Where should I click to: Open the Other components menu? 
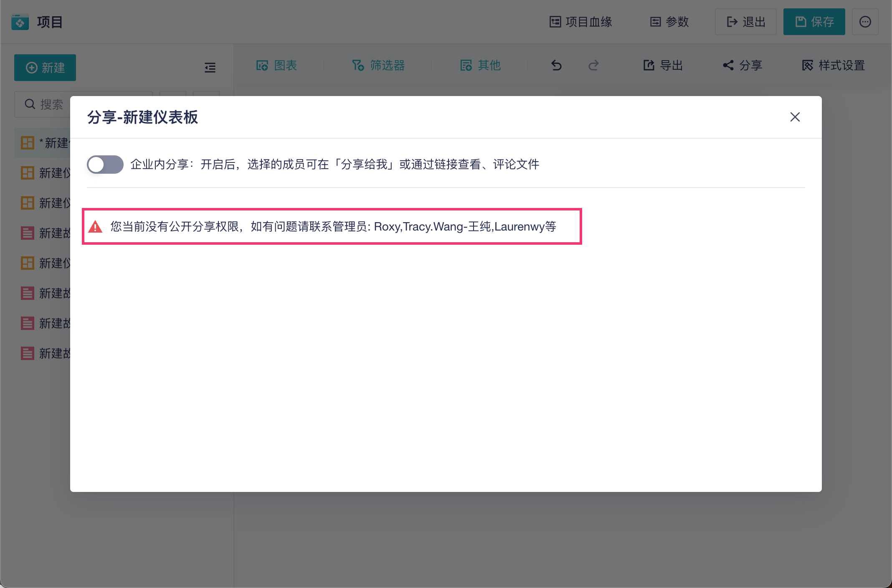(480, 66)
